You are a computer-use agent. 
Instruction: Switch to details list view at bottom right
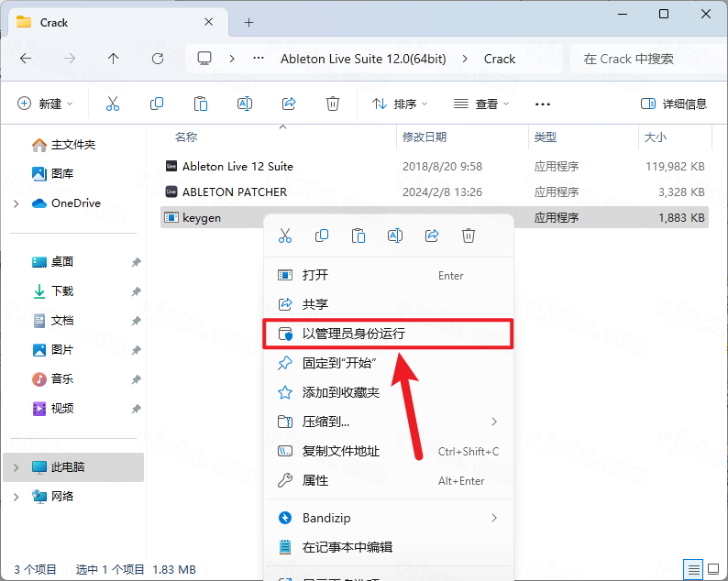click(694, 569)
